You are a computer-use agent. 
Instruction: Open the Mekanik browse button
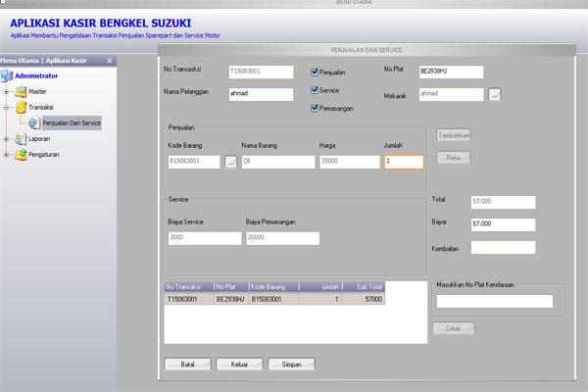point(495,94)
